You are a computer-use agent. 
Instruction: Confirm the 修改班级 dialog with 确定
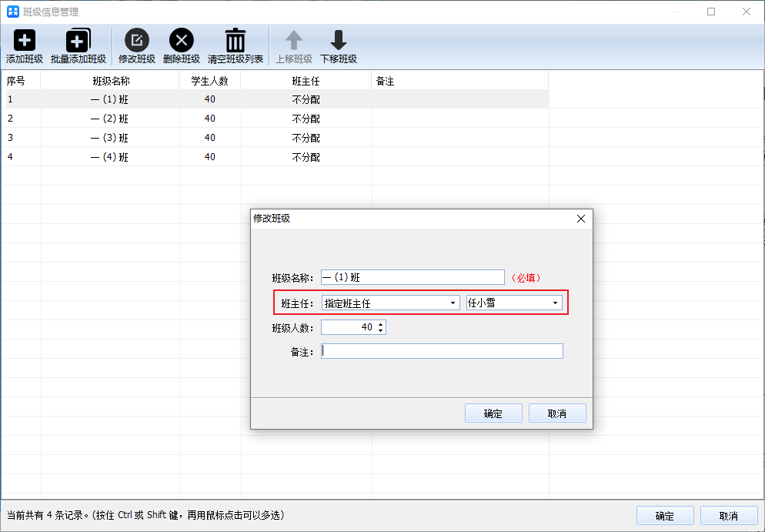[x=493, y=413]
